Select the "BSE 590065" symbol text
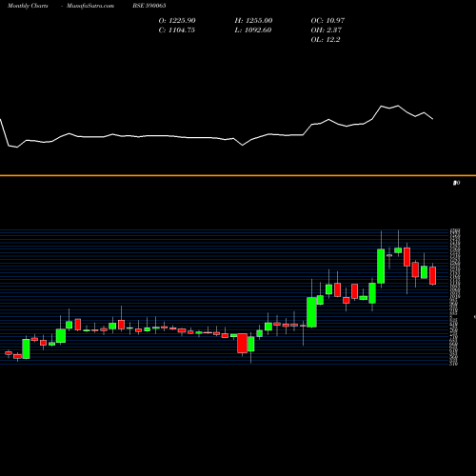The height and width of the screenshot is (476, 476). [149, 6]
